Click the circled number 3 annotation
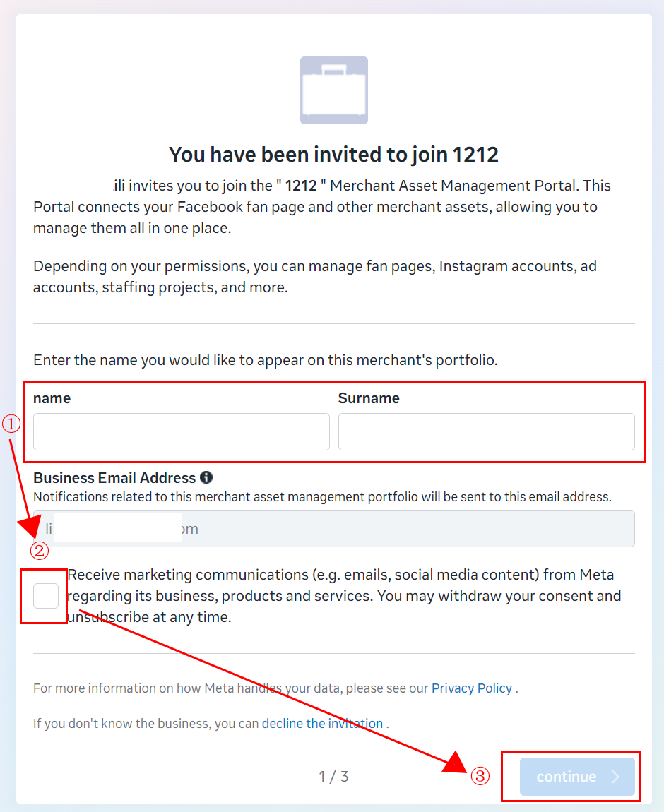664x812 pixels. (480, 776)
